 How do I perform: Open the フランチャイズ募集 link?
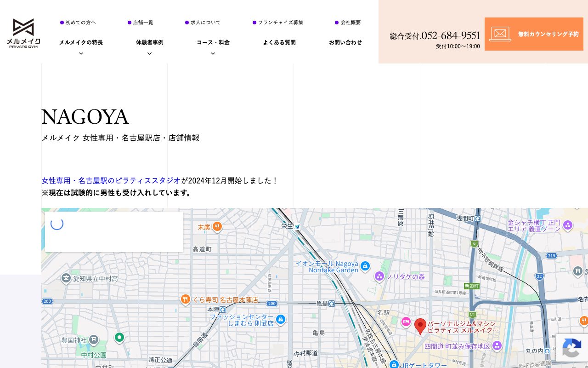[x=278, y=23]
